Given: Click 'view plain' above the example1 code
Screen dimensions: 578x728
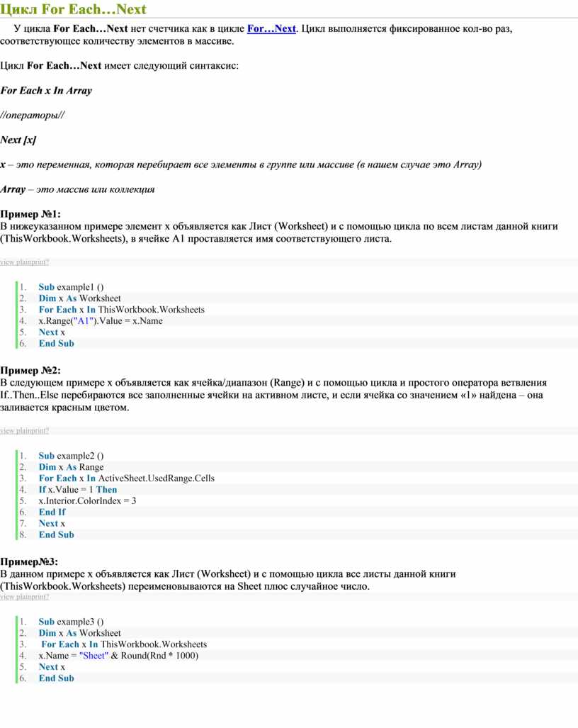Looking at the screenshot, I should (x=15, y=262).
